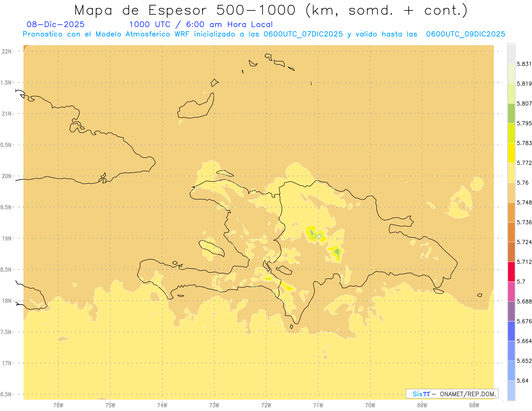532x411 pixels.
Task: Click the 22N latitude axis label
Action: click(6, 51)
